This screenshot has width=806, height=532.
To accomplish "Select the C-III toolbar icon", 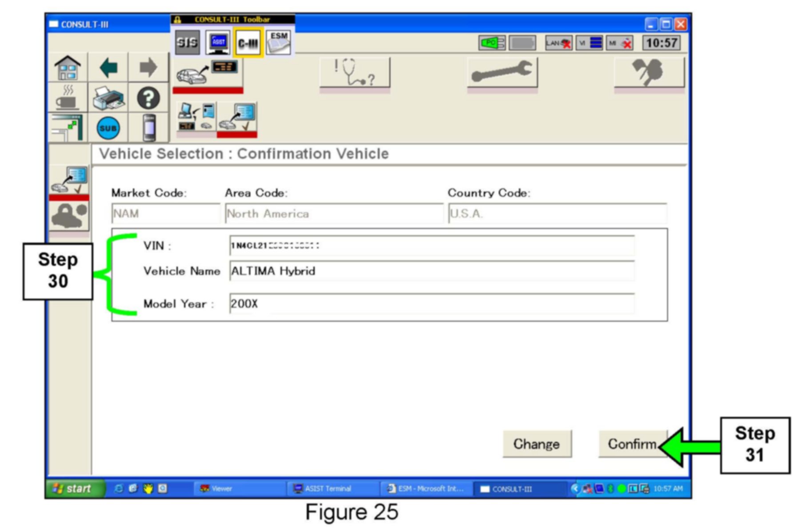I will [x=248, y=43].
